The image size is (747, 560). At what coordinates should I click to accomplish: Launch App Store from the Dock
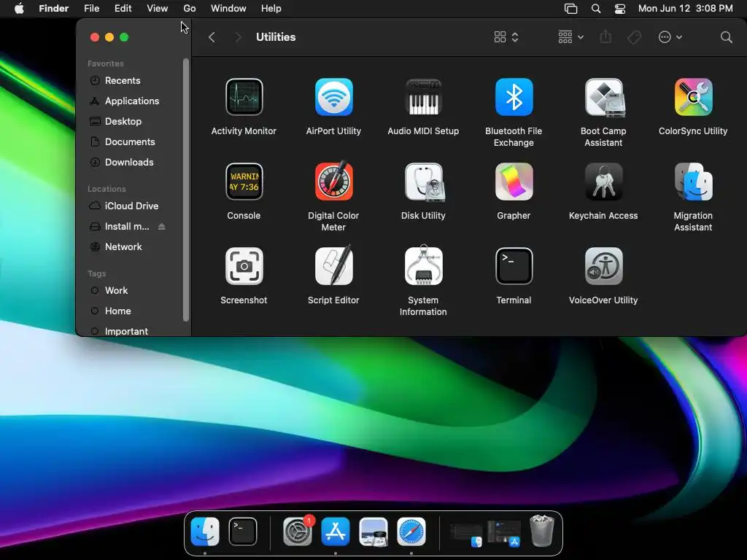click(x=336, y=532)
